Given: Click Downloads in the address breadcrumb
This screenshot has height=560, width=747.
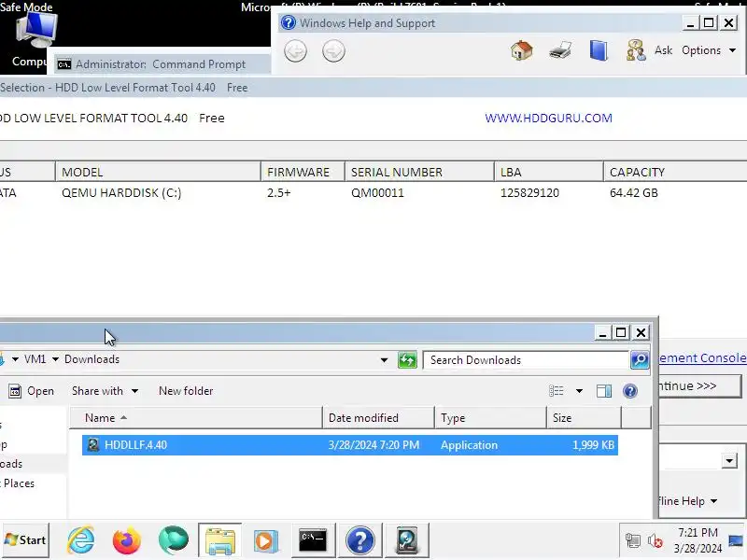Looking at the screenshot, I should click(92, 359).
